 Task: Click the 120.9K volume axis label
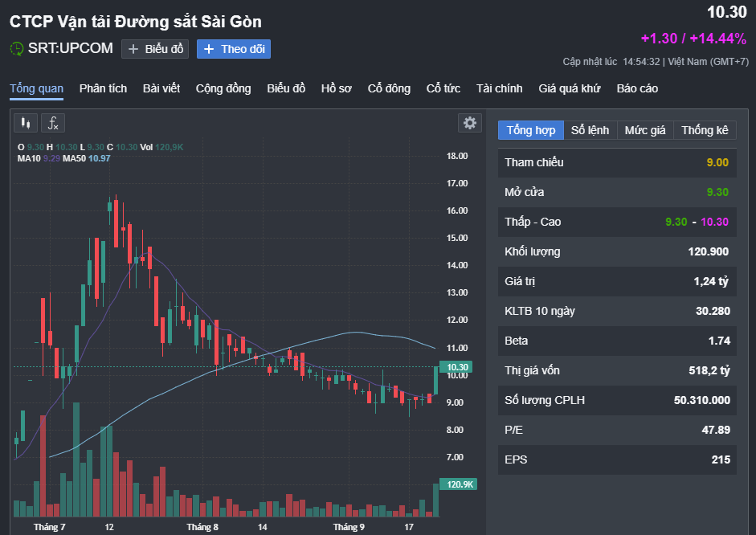click(459, 484)
